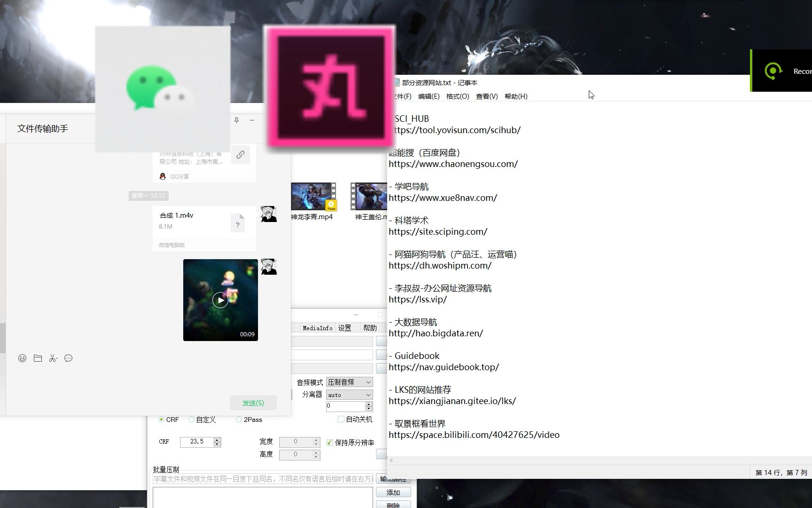The height and width of the screenshot is (508, 812).
Task: Switch to the 帮助 tab in the toolbox
Action: click(x=370, y=328)
